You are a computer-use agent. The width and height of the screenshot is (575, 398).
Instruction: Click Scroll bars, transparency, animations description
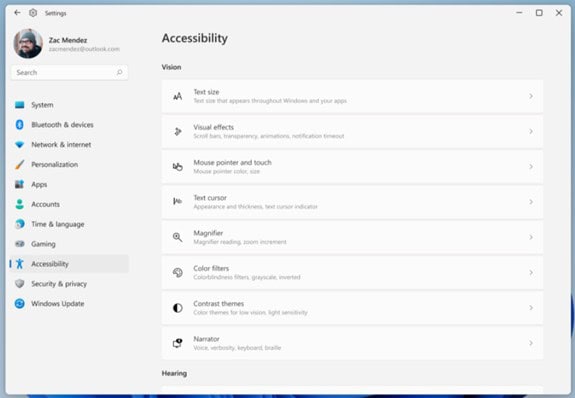[x=269, y=136]
